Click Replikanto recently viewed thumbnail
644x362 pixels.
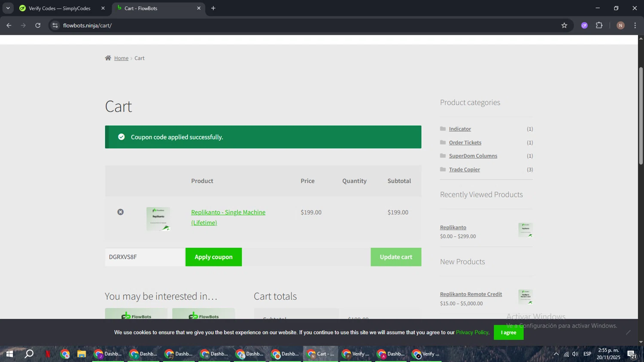coord(526,230)
